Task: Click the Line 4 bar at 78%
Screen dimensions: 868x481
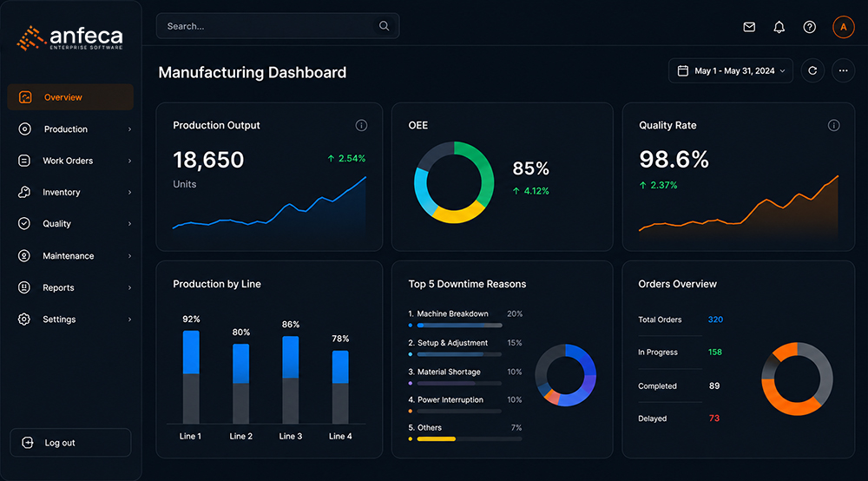Action: 340,387
